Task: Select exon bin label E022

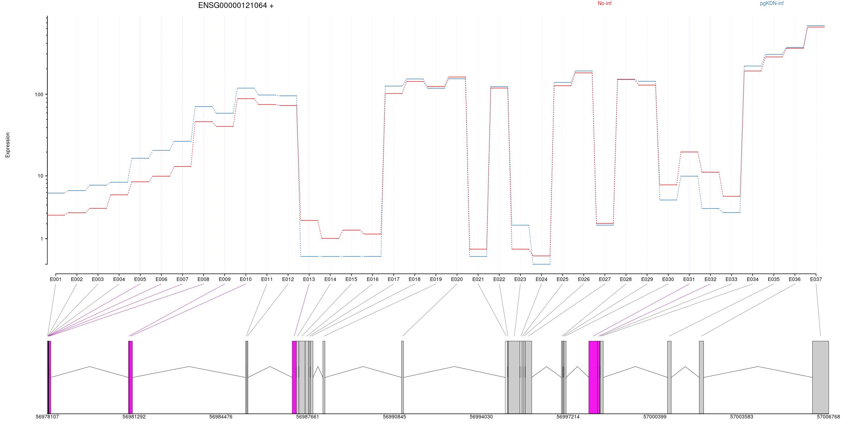Action: pyautogui.click(x=499, y=279)
